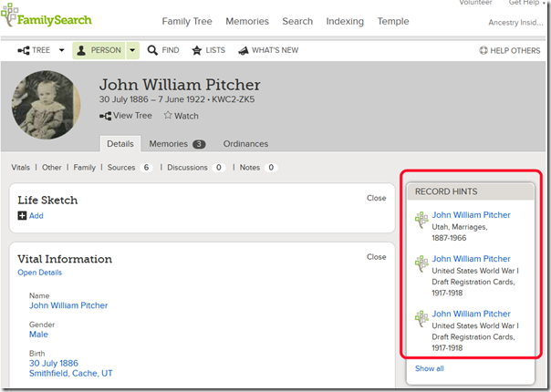Jump to the Other section
The width and height of the screenshot is (551, 392).
click(52, 168)
